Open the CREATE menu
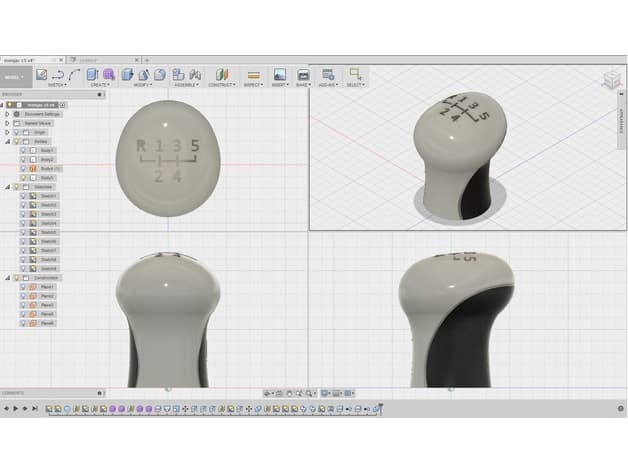628x472 pixels. tap(100, 85)
